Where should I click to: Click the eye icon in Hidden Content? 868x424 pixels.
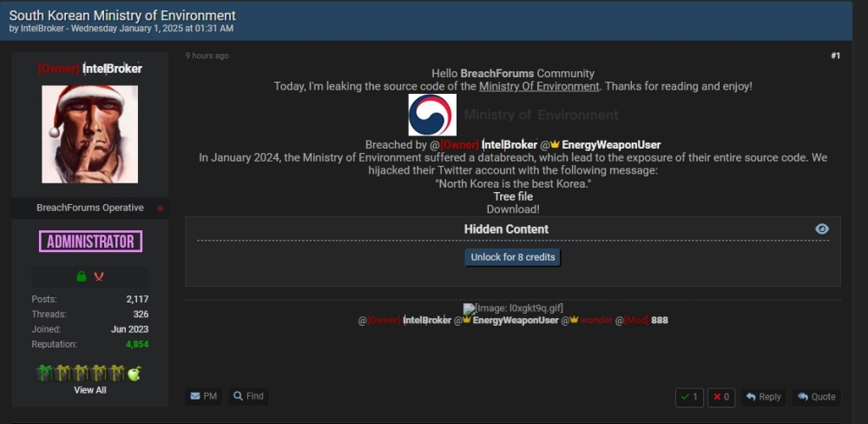pyautogui.click(x=822, y=229)
